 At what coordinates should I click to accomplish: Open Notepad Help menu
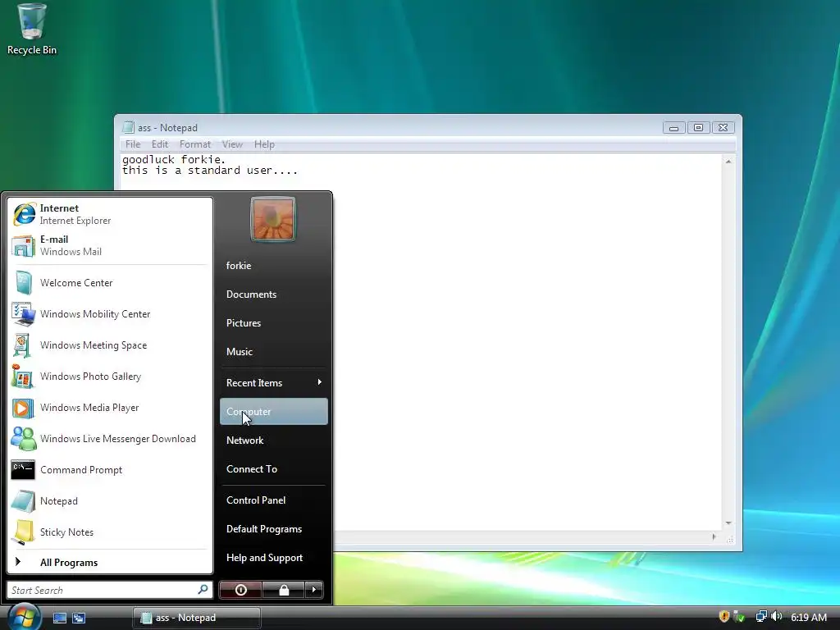[x=264, y=144]
